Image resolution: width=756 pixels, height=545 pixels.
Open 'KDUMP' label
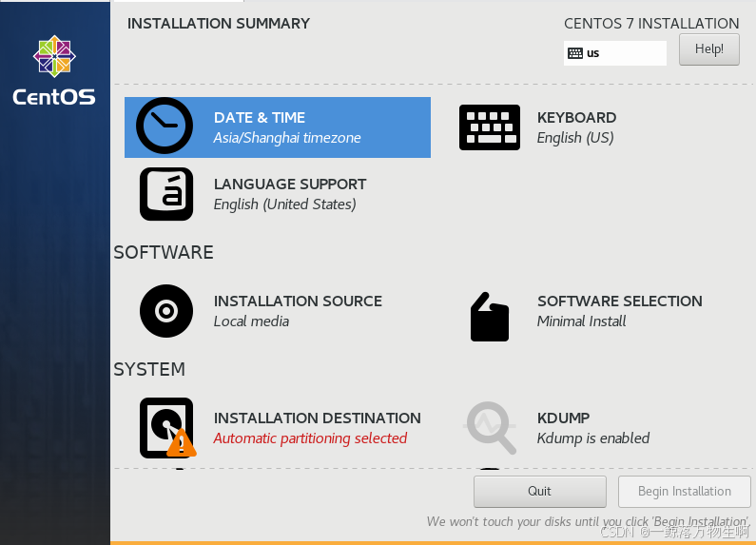point(563,418)
